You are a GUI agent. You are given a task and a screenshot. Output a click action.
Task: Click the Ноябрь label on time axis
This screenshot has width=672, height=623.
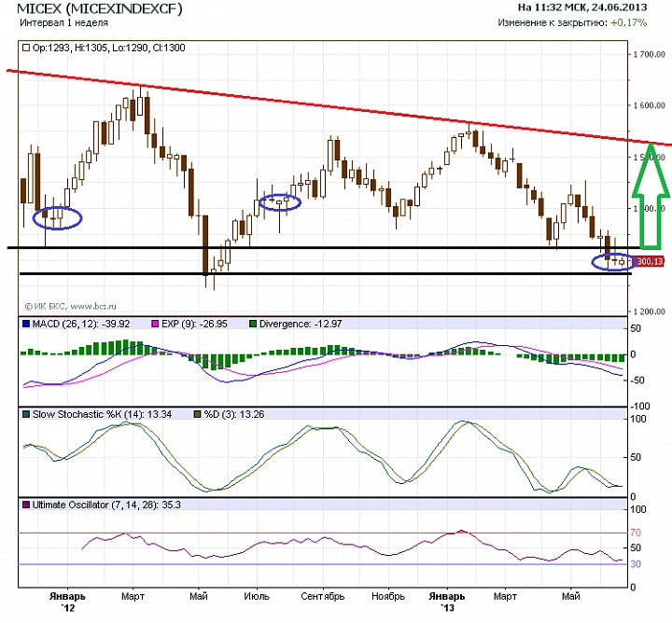point(385,595)
